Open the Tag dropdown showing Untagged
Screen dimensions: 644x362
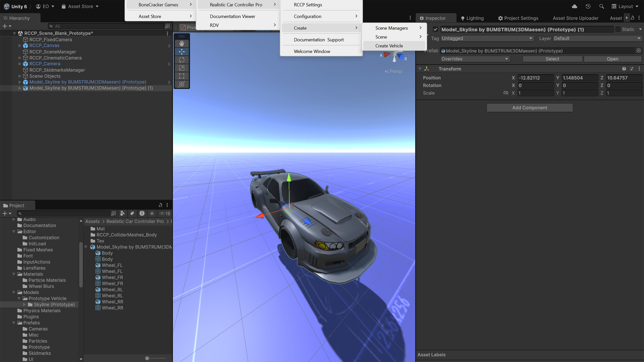(x=487, y=39)
